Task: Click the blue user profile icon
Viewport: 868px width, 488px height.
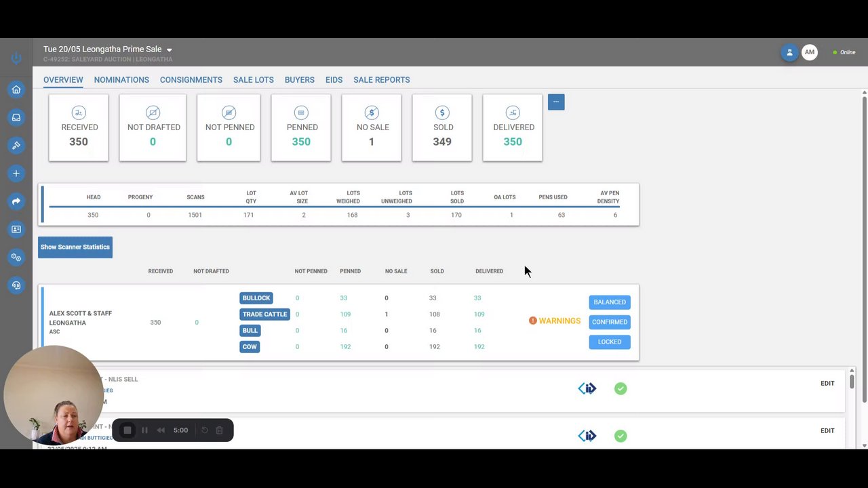Action: point(789,52)
